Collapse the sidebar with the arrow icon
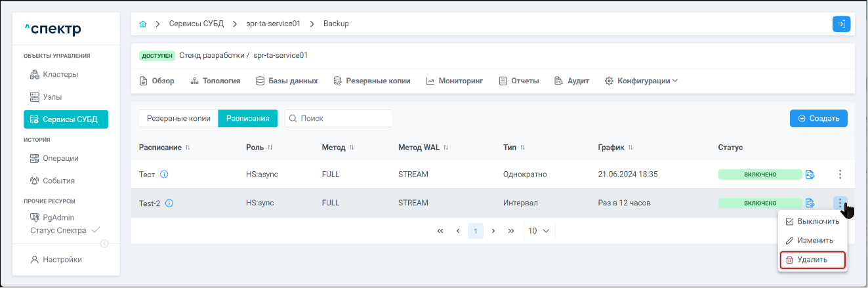868x288 pixels. pos(104,244)
